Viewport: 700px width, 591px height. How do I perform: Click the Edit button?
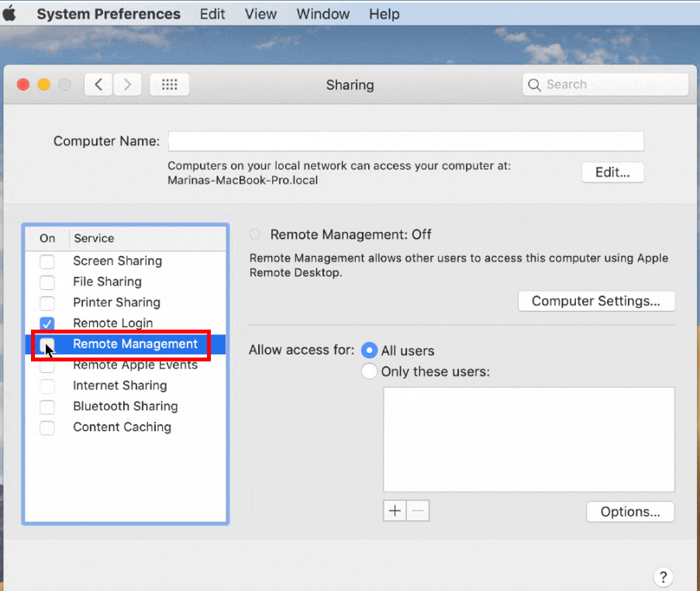coord(612,172)
